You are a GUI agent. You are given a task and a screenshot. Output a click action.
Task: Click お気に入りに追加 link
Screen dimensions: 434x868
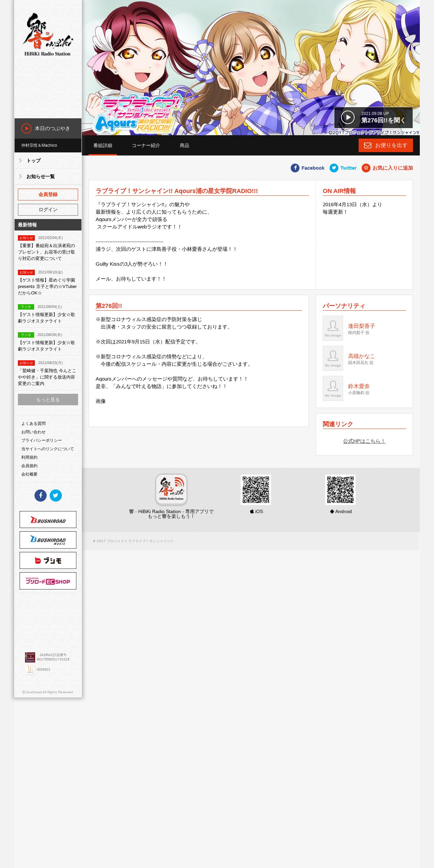coord(393,168)
